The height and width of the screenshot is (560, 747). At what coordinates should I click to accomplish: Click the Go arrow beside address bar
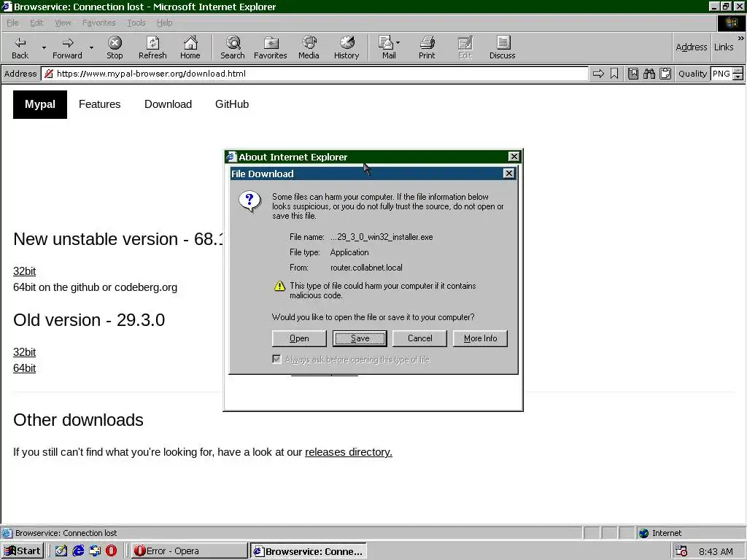point(598,74)
